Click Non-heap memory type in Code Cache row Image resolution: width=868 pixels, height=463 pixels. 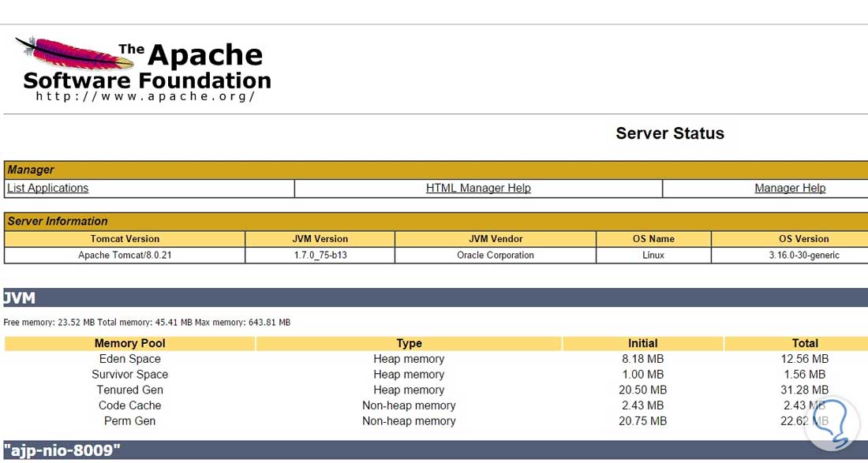[x=409, y=405]
